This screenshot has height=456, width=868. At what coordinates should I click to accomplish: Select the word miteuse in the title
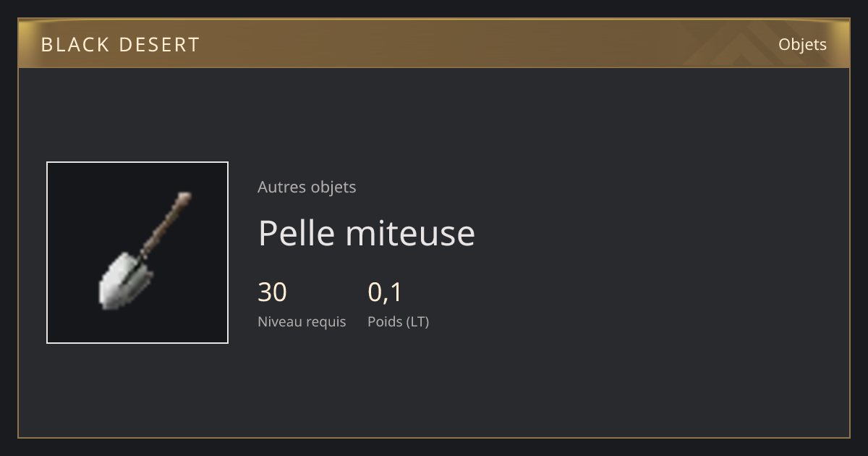pos(411,233)
